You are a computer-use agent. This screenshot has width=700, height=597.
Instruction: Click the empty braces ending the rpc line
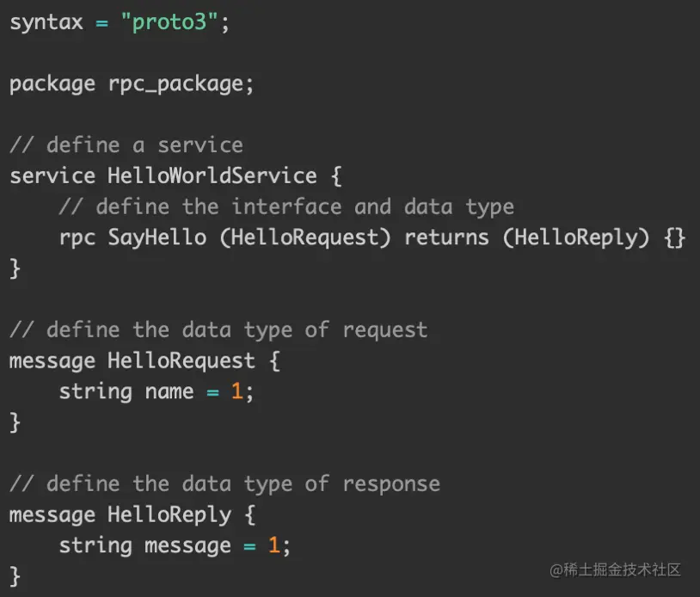[675, 237]
